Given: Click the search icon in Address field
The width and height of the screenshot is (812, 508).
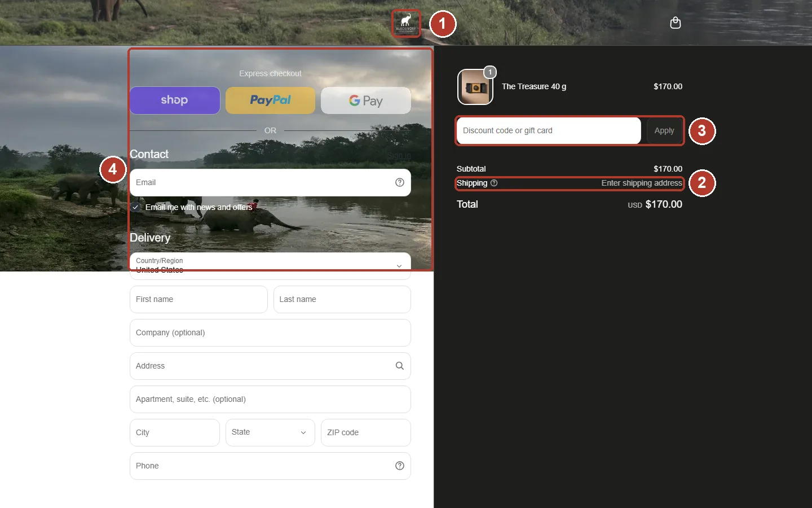Looking at the screenshot, I should tap(400, 366).
